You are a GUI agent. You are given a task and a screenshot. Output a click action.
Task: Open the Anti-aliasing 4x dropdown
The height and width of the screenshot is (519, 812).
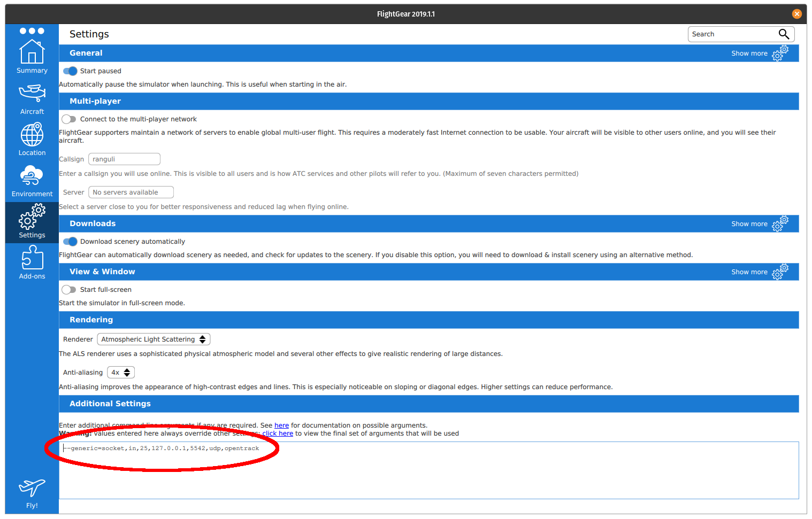(121, 373)
